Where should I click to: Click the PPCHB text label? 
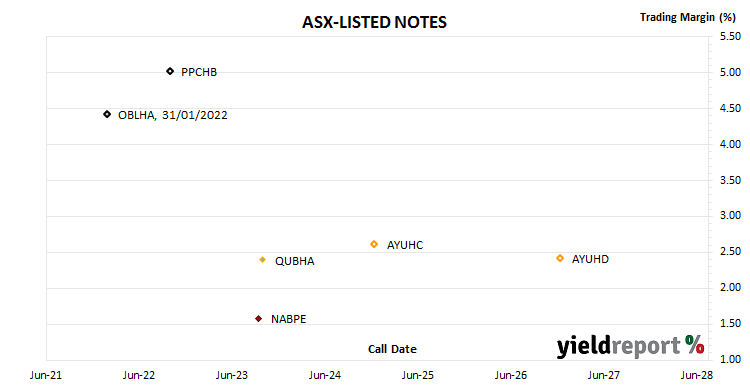click(x=199, y=72)
